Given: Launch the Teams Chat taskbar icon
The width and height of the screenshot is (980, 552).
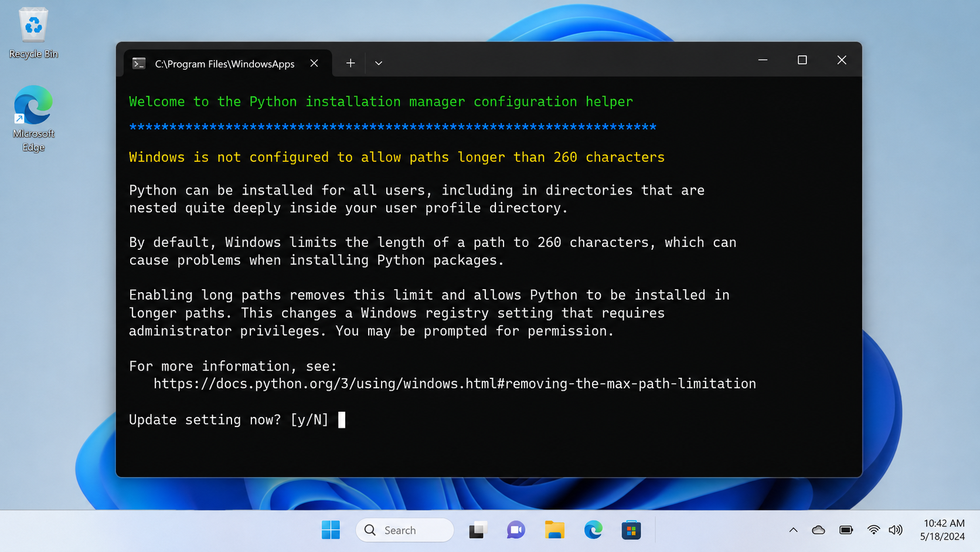Looking at the screenshot, I should tap(516, 530).
